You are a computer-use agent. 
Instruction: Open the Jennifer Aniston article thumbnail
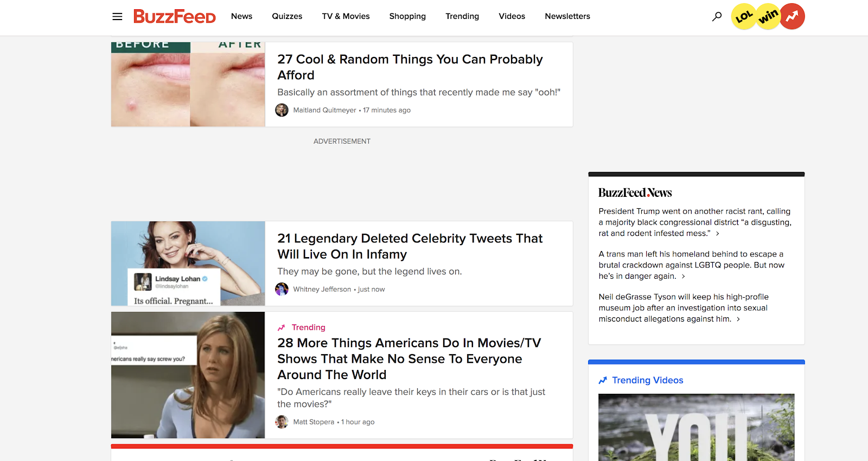(188, 375)
